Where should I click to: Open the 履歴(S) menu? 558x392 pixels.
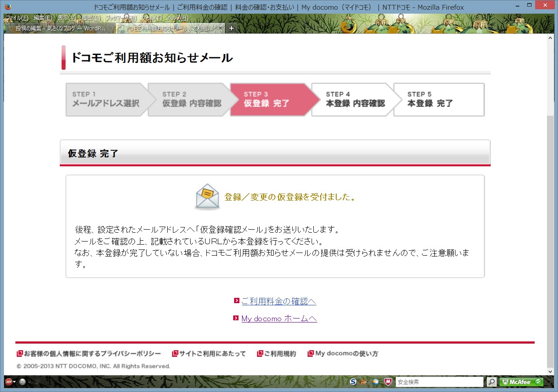point(91,18)
